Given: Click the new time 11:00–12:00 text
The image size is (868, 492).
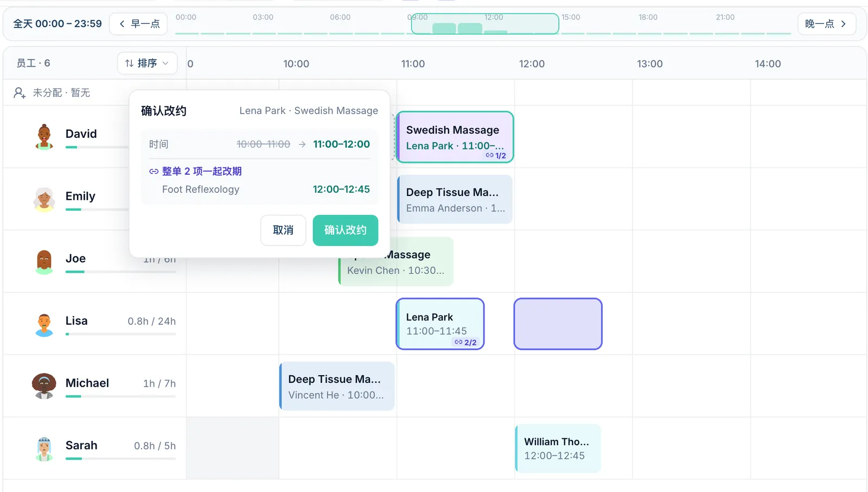Looking at the screenshot, I should click(x=341, y=144).
